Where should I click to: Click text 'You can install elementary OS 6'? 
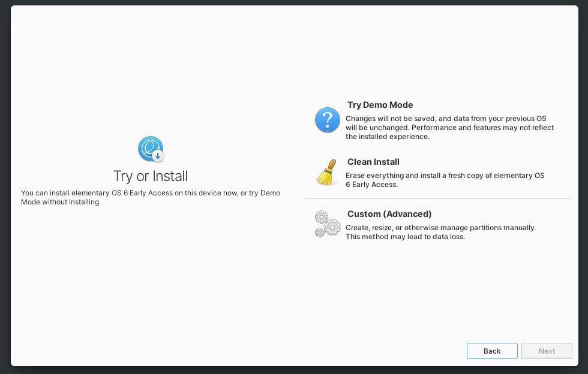tap(74, 192)
